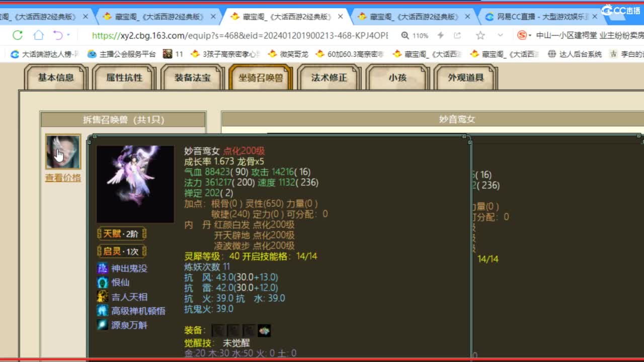Viewport: 644px width, 362px height.
Task: Click the 源泉万斛 skill icon
Action: click(x=103, y=325)
